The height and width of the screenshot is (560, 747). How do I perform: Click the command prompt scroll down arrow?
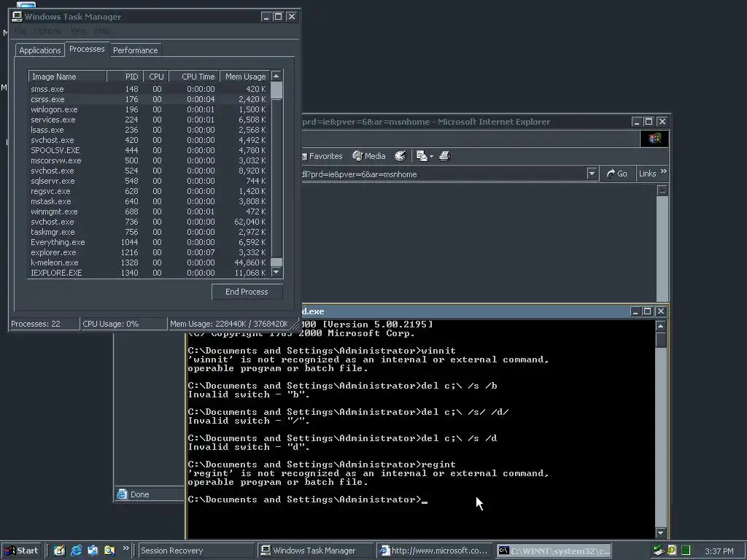[660, 533]
